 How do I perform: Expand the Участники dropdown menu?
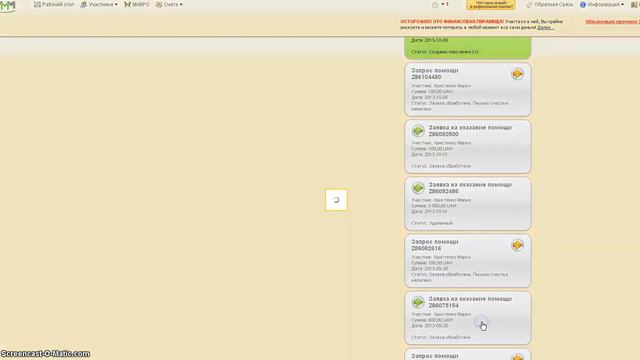pos(99,4)
